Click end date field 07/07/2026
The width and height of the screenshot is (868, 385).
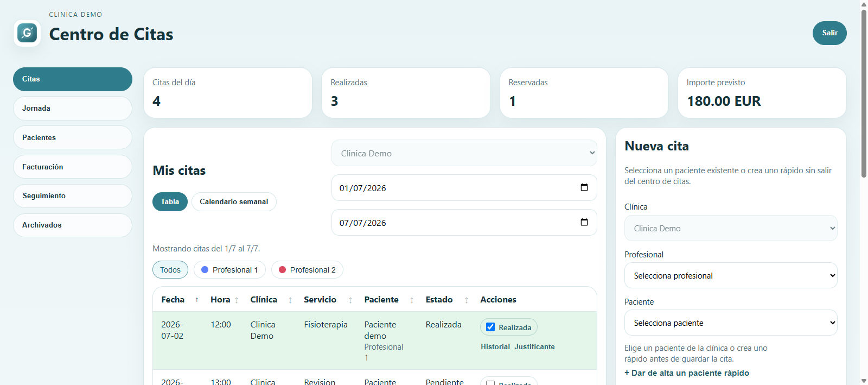464,223
